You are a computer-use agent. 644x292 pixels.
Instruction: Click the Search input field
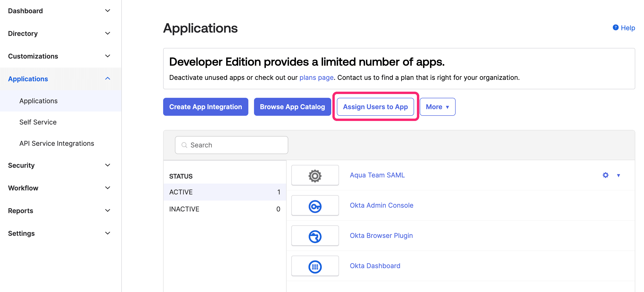click(x=232, y=145)
